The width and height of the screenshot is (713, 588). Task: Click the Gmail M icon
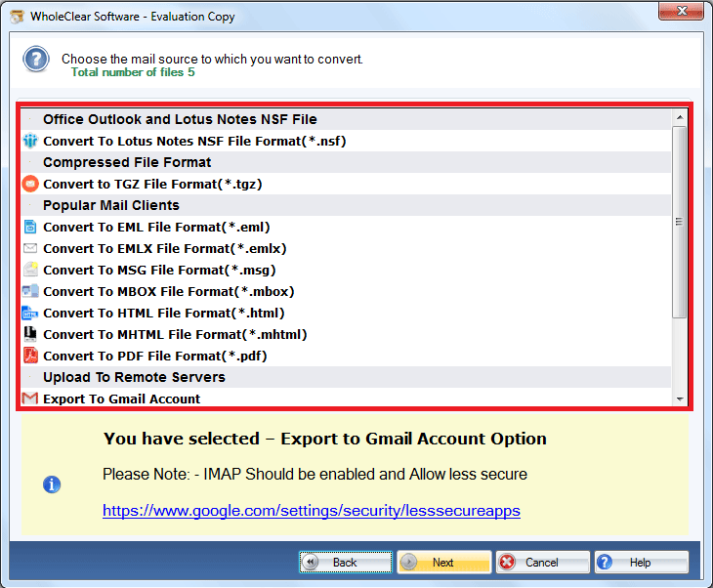[x=30, y=399]
